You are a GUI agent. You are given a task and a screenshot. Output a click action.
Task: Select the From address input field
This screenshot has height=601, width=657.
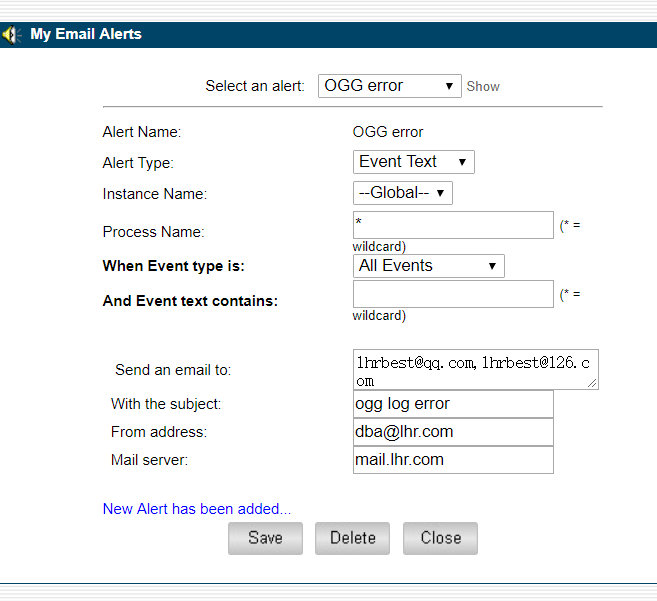453,432
